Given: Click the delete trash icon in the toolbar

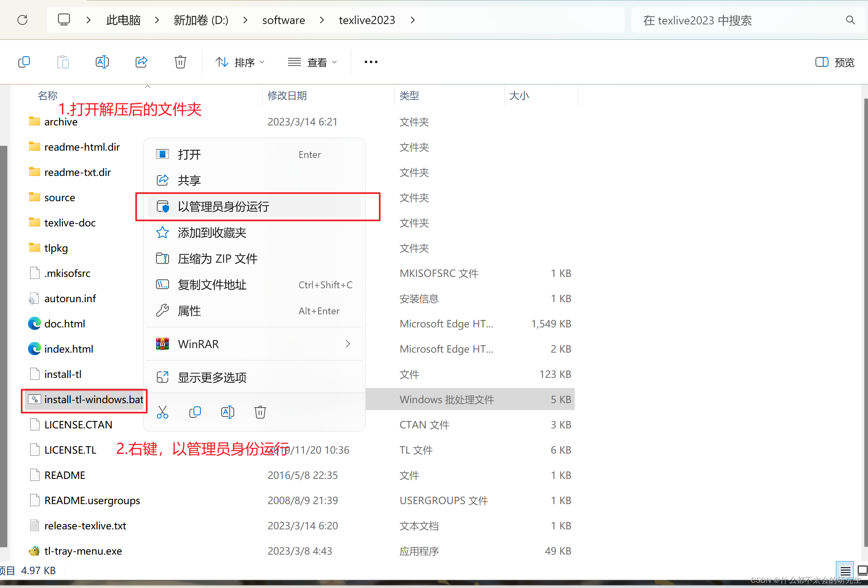Looking at the screenshot, I should (x=180, y=62).
